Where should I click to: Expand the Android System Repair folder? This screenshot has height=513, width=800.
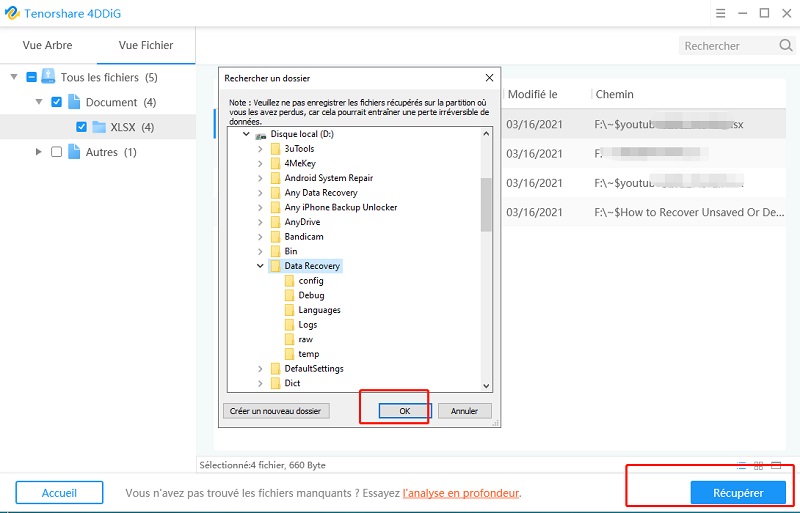pyautogui.click(x=260, y=178)
